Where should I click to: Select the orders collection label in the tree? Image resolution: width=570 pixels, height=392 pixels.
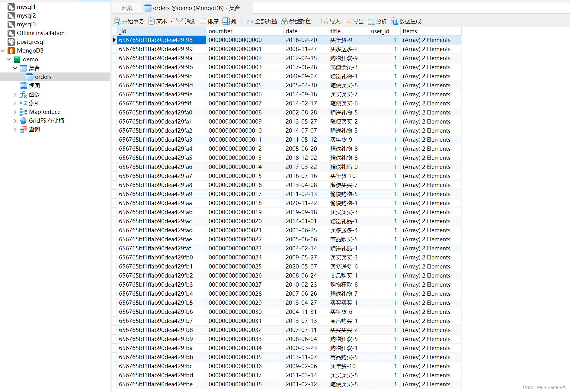tap(43, 77)
